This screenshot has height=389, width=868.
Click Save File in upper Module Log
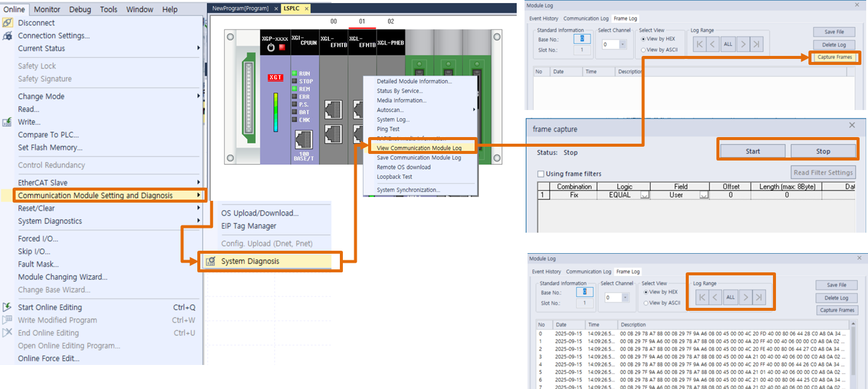coord(834,32)
